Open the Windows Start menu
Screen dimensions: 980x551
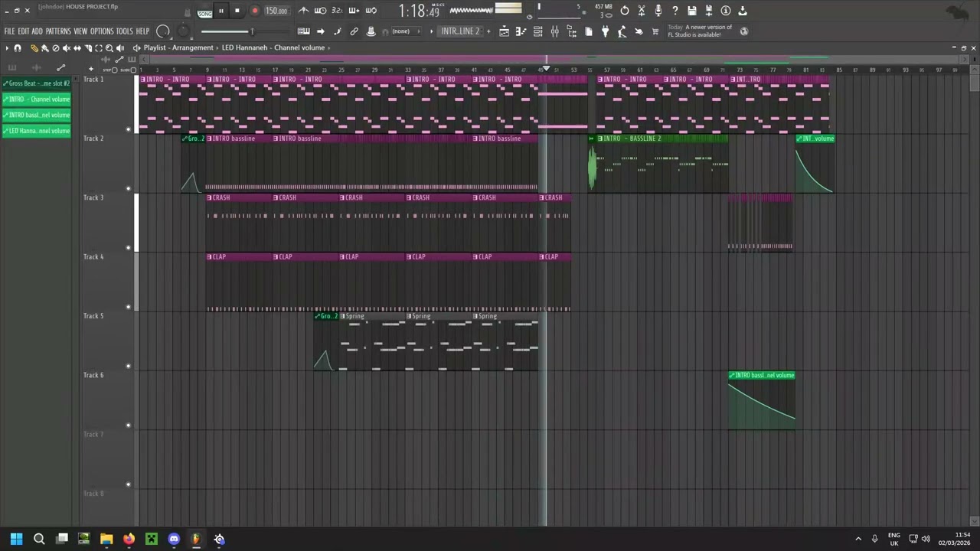pos(16,540)
